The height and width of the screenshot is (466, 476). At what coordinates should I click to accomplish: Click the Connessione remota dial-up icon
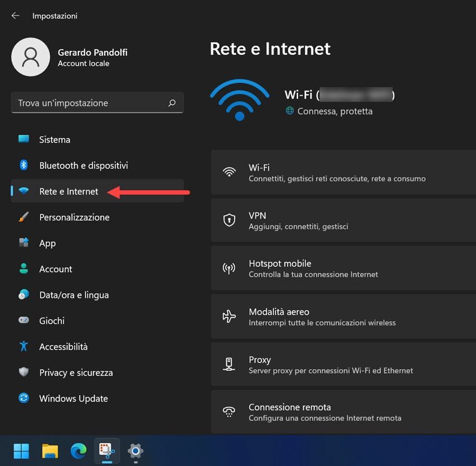pyautogui.click(x=229, y=412)
